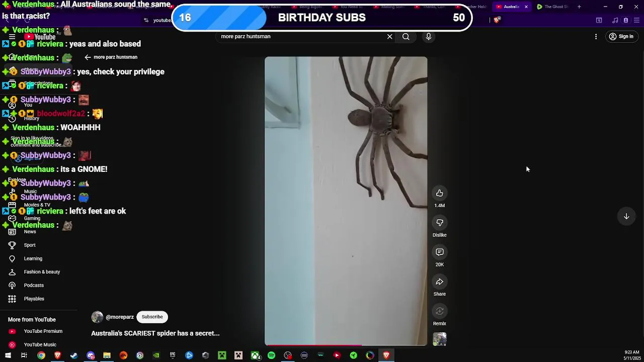Switch to 'The Ghost' browser tab
Image resolution: width=644 pixels, height=362 pixels.
click(552, 7)
